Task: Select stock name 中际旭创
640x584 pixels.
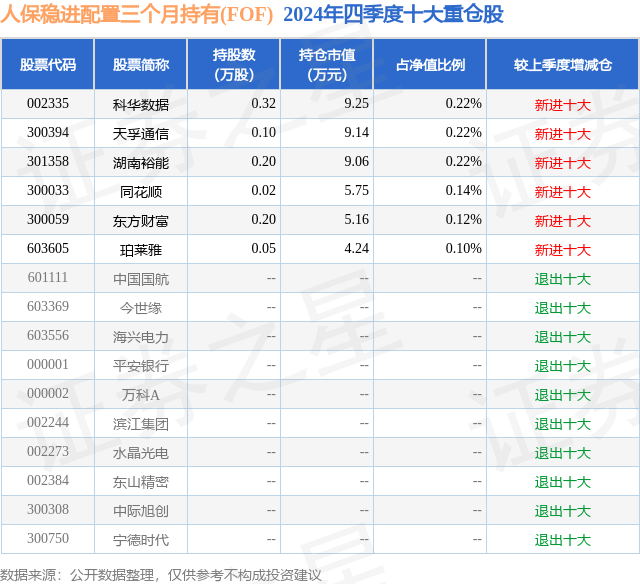Action: point(141,511)
